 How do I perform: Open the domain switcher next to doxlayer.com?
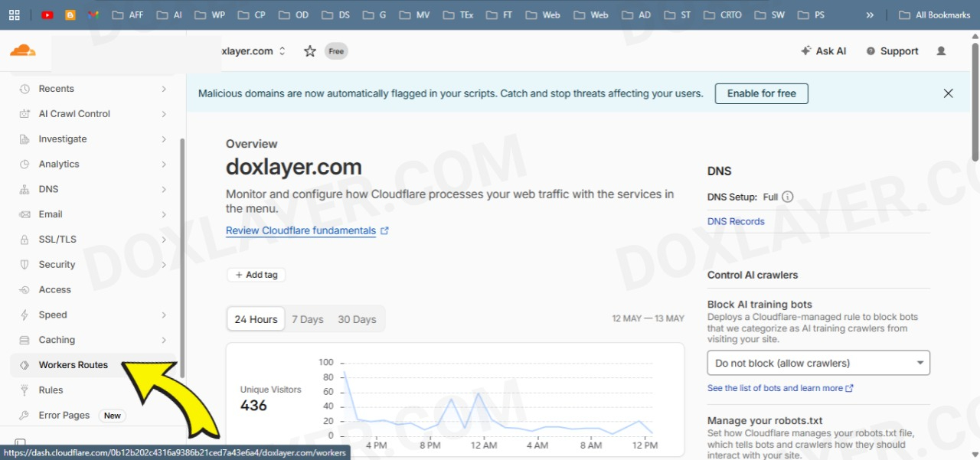click(283, 51)
